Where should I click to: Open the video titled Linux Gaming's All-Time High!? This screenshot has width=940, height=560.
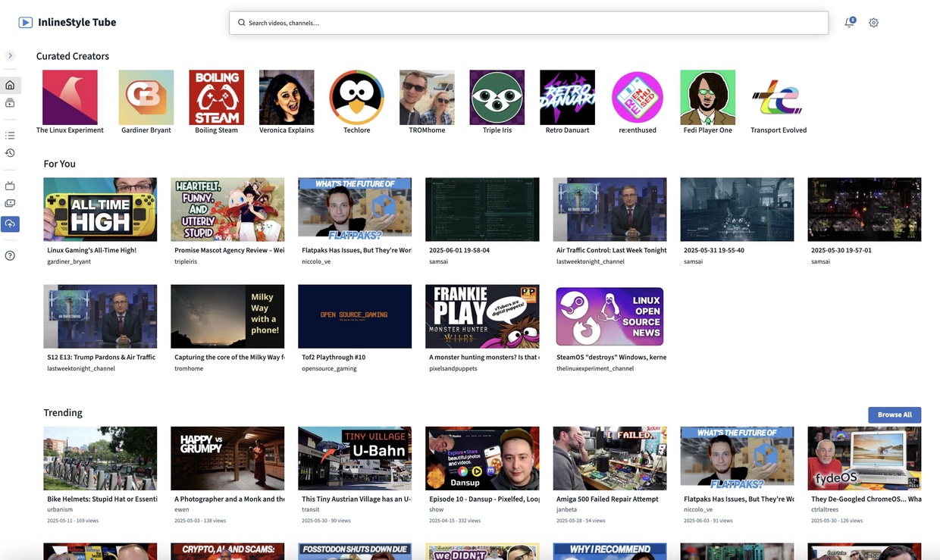92,250
